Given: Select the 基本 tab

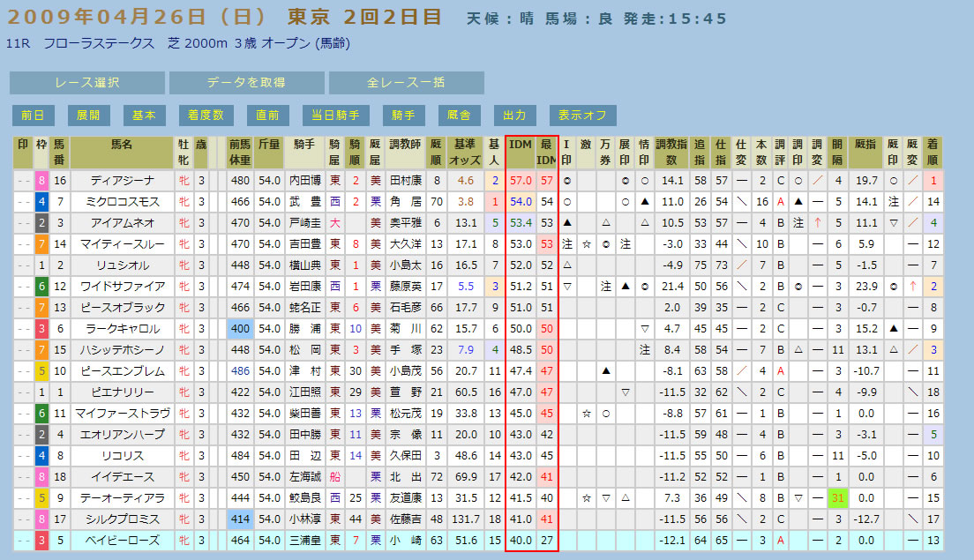Looking at the screenshot, I should pos(144,116).
